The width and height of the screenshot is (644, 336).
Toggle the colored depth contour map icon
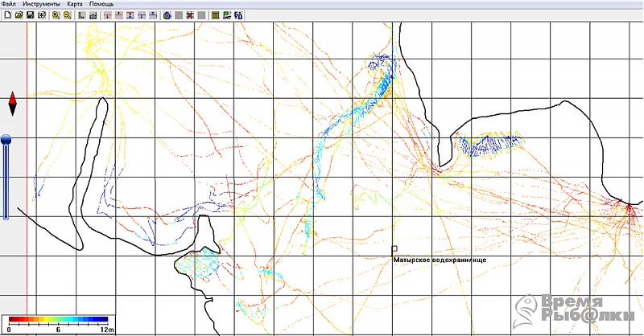click(167, 15)
